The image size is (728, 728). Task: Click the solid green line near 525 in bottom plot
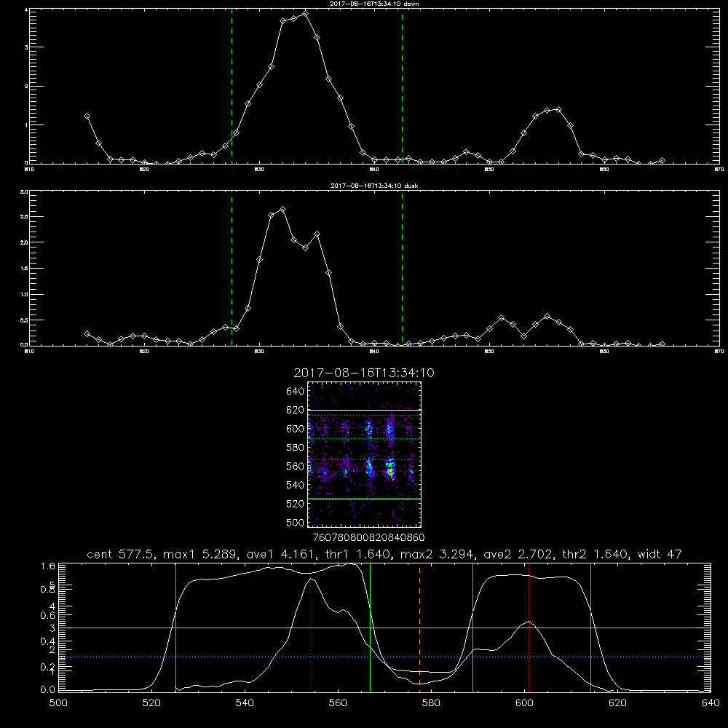175,627
